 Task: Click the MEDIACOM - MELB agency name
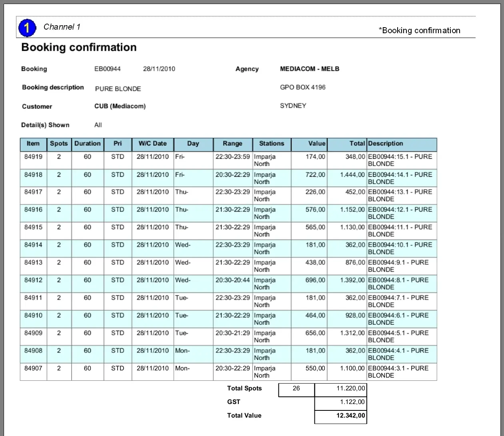pyautogui.click(x=310, y=69)
